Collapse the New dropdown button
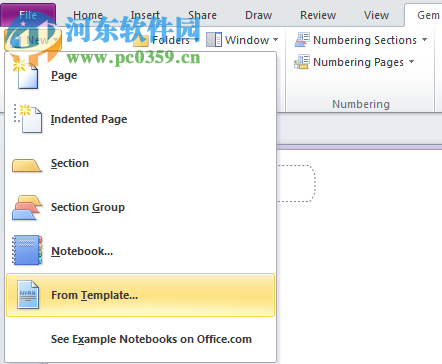Screen dimensions: 442x364 33,40
